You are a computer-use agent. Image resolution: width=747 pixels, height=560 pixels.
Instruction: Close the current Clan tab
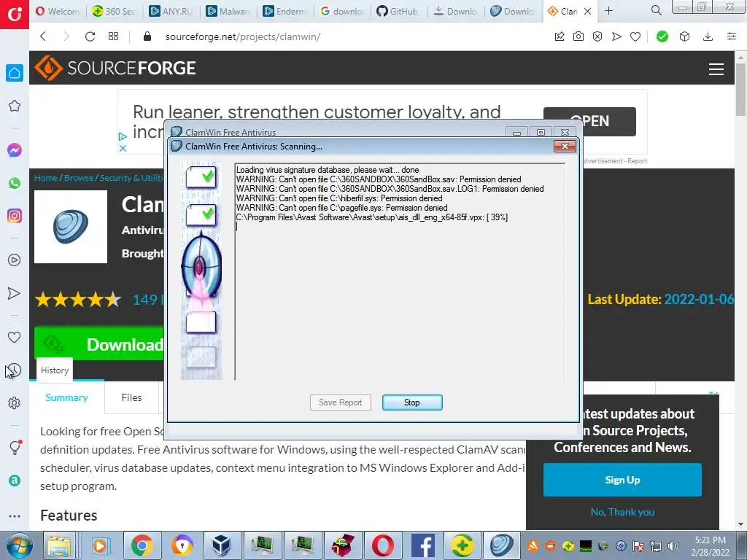[x=588, y=11]
